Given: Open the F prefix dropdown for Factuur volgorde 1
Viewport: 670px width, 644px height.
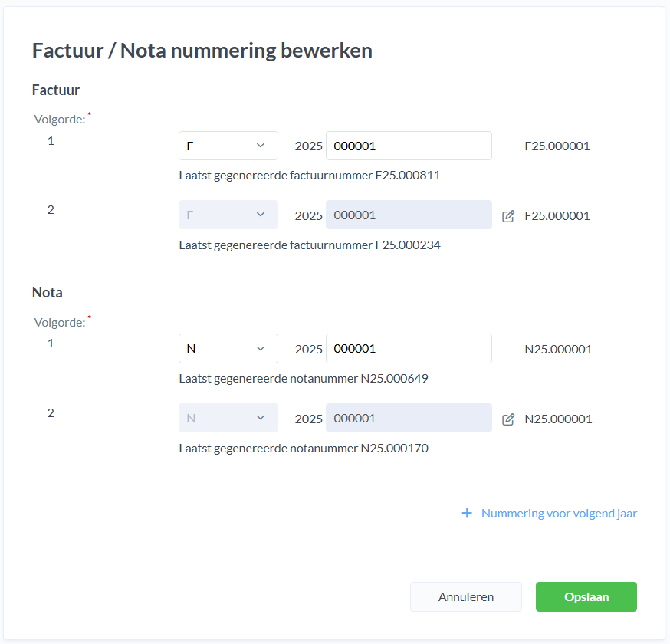Looking at the screenshot, I should 228,146.
